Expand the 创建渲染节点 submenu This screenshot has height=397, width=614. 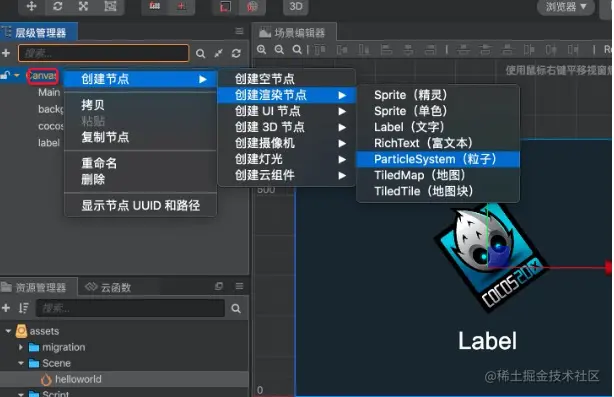coord(287,95)
